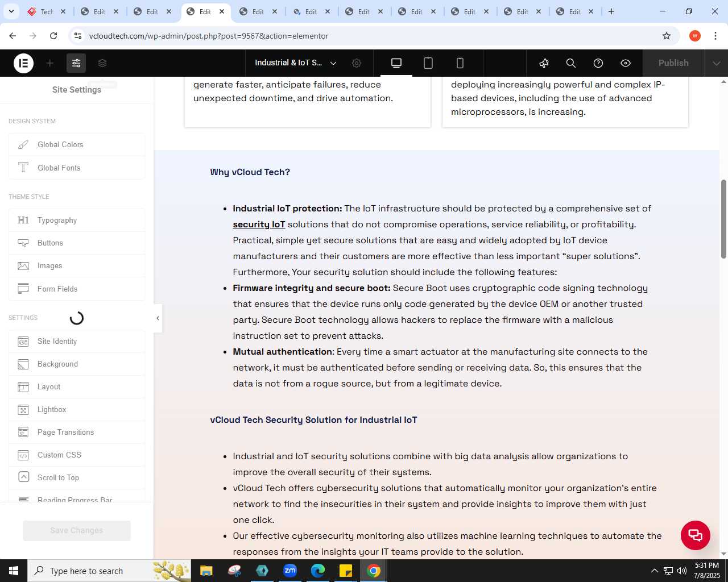Open the Site Settings sliders icon
The height and width of the screenshot is (582, 728).
[76, 63]
